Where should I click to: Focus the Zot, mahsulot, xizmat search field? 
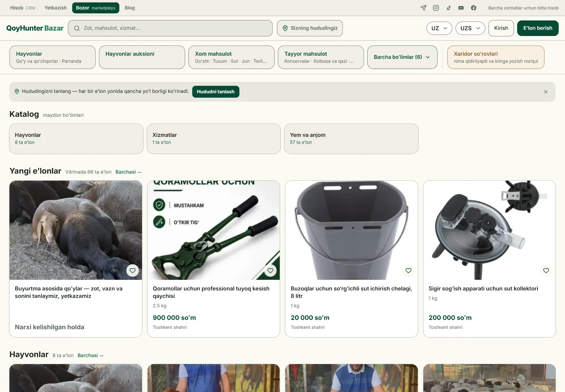click(170, 28)
